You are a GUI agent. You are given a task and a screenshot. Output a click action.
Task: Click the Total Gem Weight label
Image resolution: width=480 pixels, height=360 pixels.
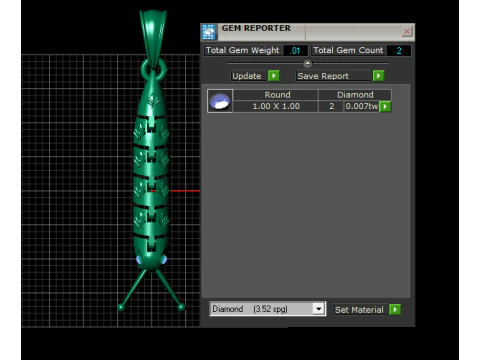click(x=243, y=50)
